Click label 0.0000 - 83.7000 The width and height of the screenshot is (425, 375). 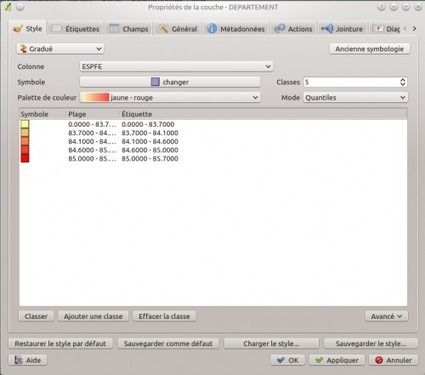pos(148,124)
